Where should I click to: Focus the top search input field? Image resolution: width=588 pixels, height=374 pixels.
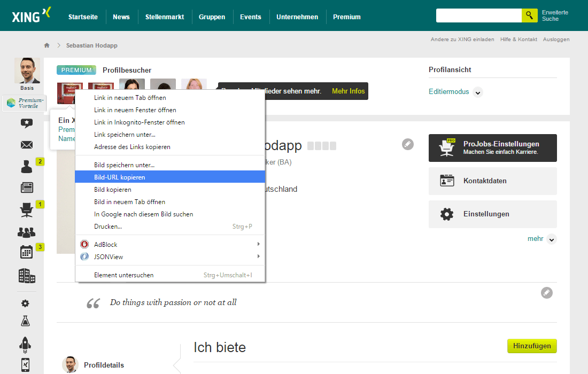479,15
